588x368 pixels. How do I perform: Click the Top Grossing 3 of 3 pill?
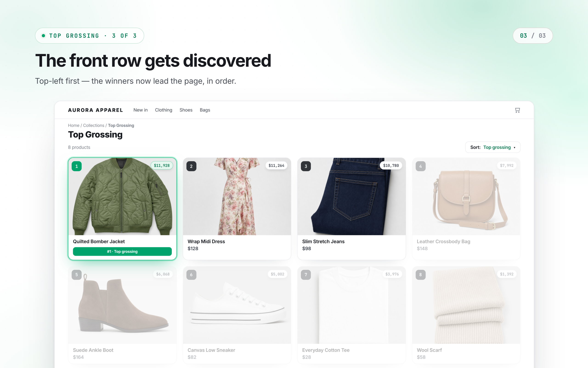[90, 35]
